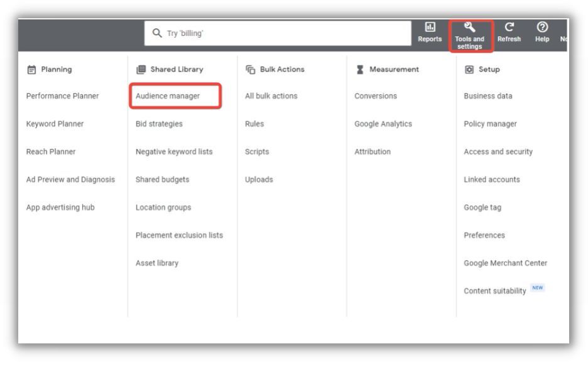Click the Bulk Actions heading text
The image size is (588, 365).
tap(282, 69)
